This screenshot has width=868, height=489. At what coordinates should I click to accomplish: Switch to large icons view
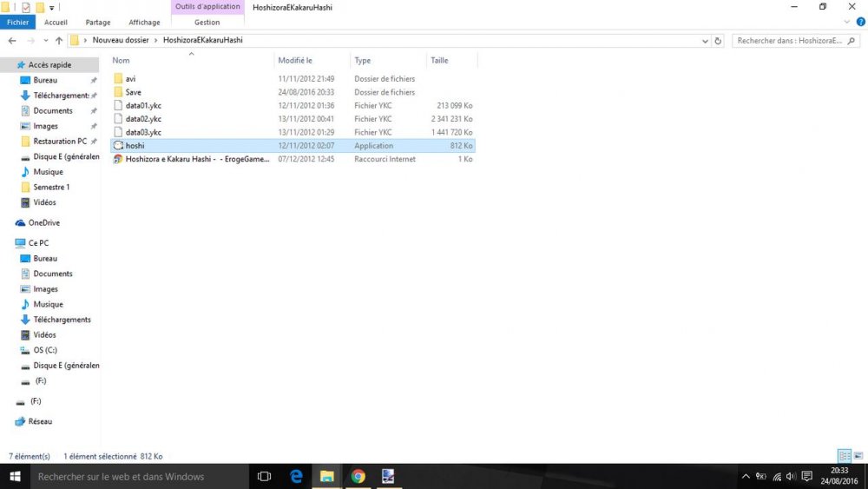click(857, 456)
